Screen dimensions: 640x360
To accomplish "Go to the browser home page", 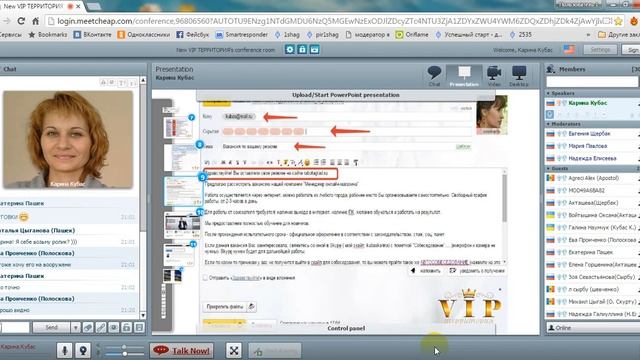I will [36, 21].
